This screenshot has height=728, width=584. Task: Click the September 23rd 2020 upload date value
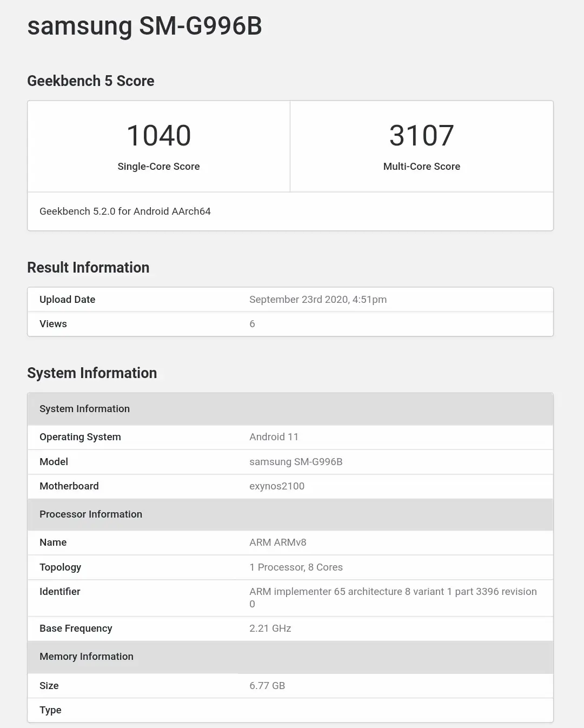[318, 300]
